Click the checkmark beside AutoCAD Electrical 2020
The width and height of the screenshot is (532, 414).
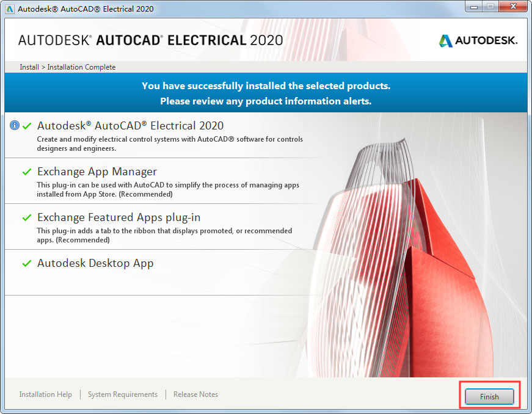(x=26, y=125)
